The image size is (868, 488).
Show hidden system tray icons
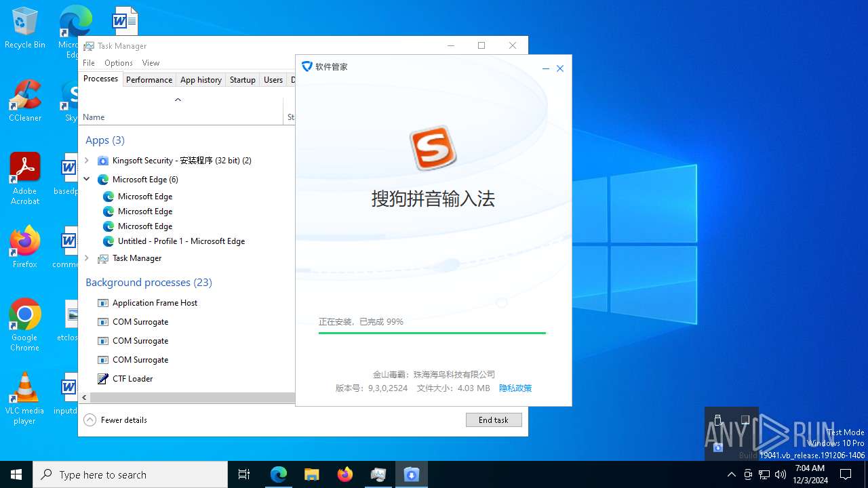click(731, 474)
